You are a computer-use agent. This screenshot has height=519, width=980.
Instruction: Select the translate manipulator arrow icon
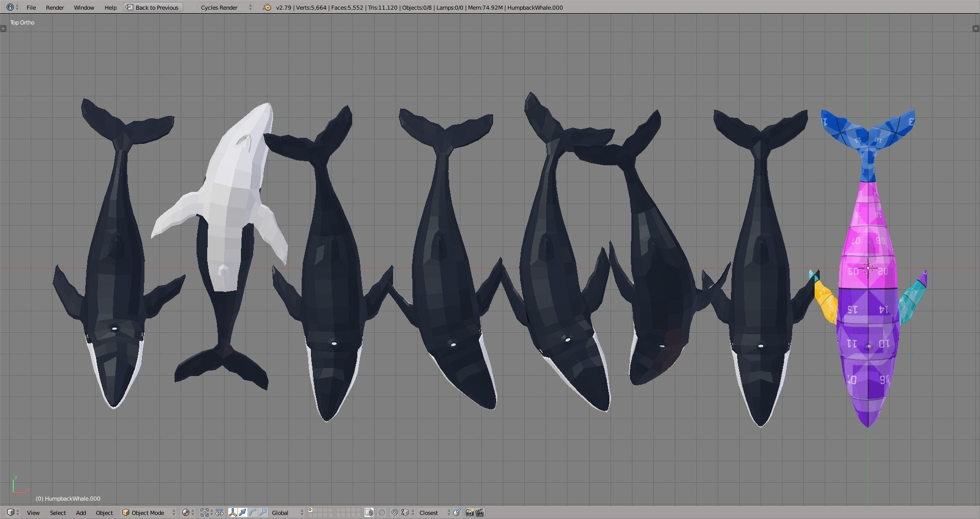tap(242, 512)
